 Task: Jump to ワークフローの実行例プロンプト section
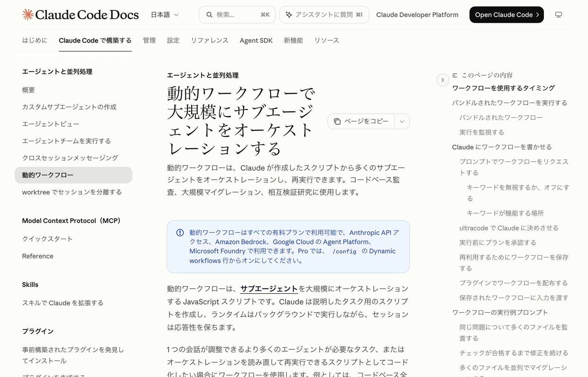(x=500, y=312)
